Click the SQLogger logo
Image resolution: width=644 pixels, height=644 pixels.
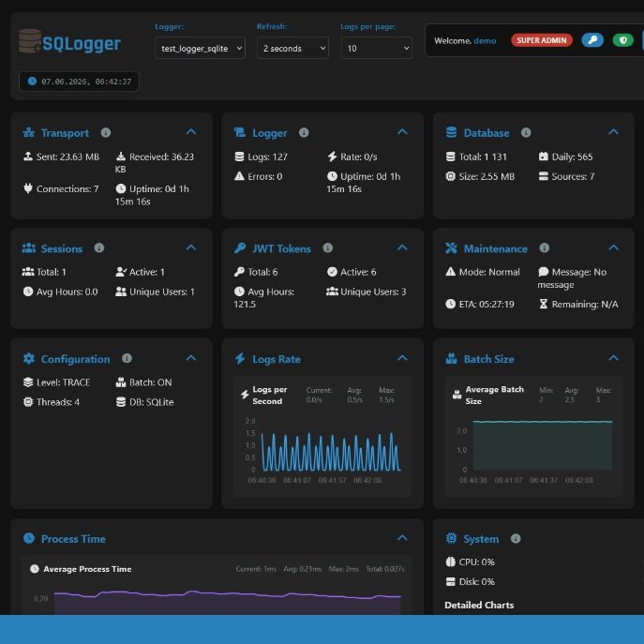69,42
